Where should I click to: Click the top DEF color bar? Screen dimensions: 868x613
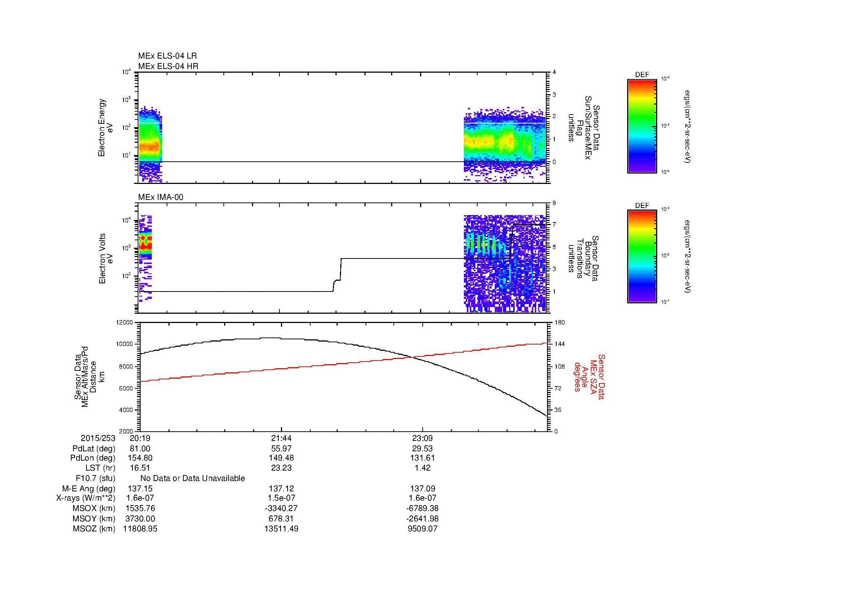click(642, 126)
